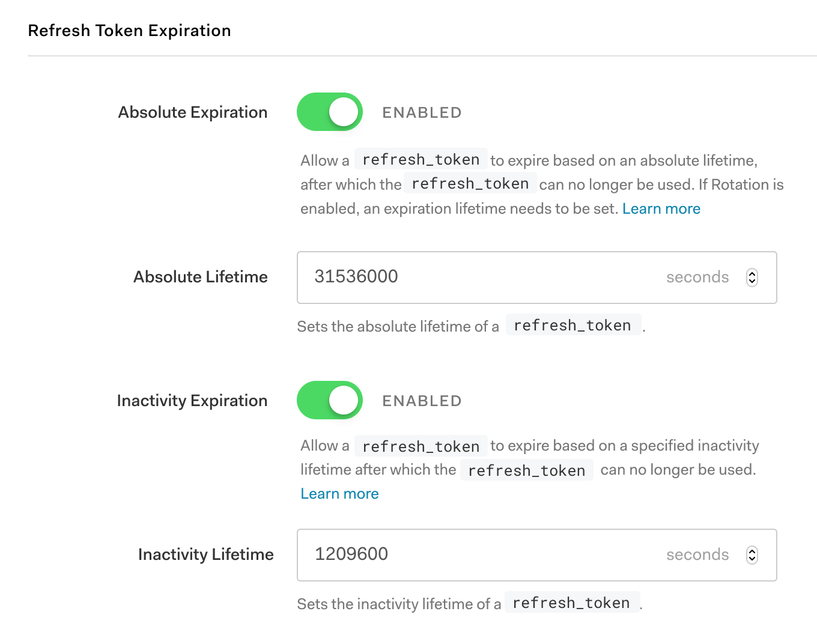Toggle off the Absolute Expiration switch
817x644 pixels.
330,112
